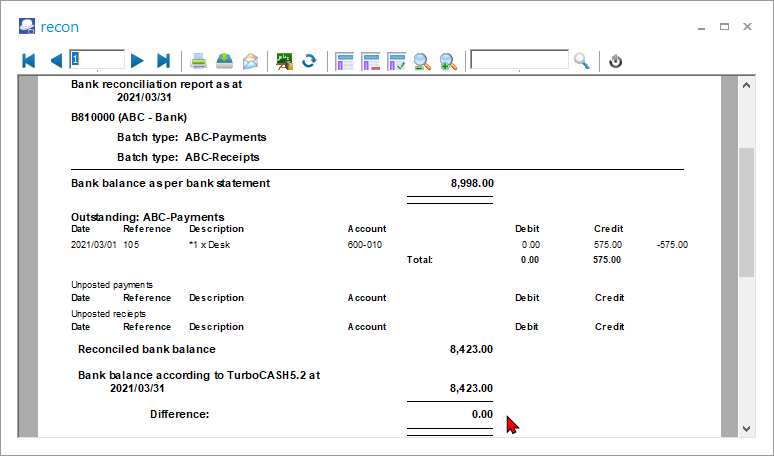774x456 pixels.
Task: Send the report by email
Action: (x=250, y=61)
